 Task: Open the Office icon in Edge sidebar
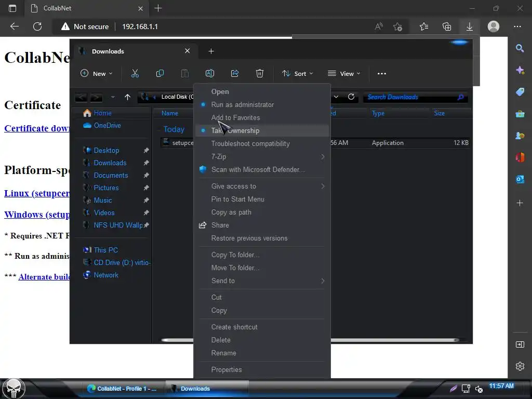coord(520,157)
